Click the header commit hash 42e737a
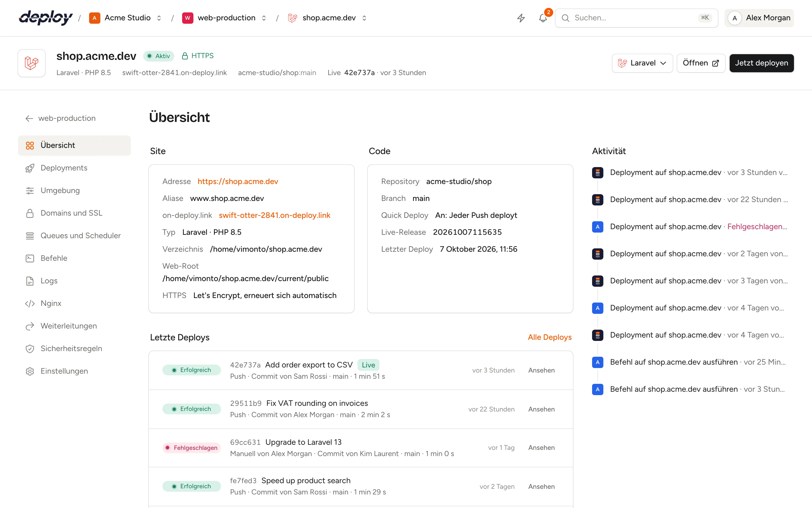Viewport: 812px width, 508px height. (x=359, y=73)
